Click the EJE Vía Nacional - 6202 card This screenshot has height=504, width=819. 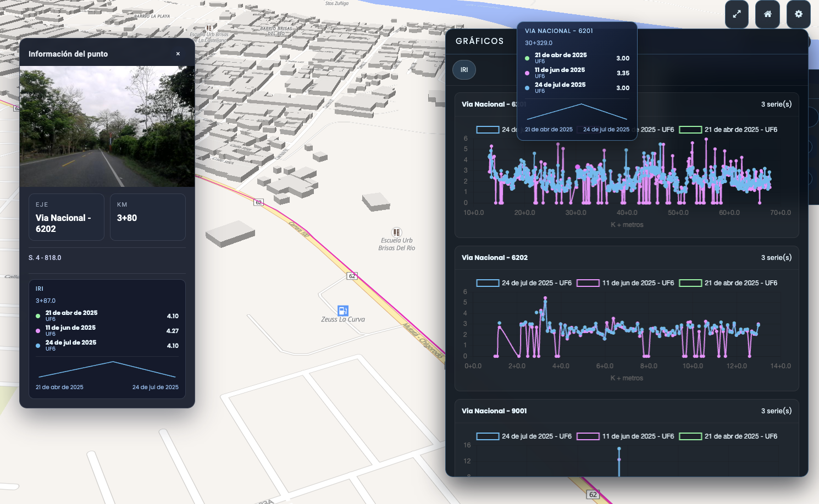pos(67,217)
